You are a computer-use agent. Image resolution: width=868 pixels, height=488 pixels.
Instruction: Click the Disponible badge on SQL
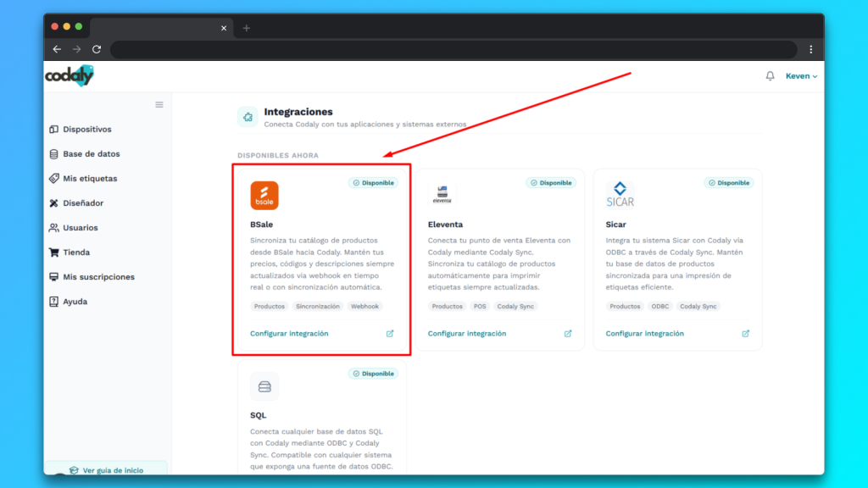point(373,374)
